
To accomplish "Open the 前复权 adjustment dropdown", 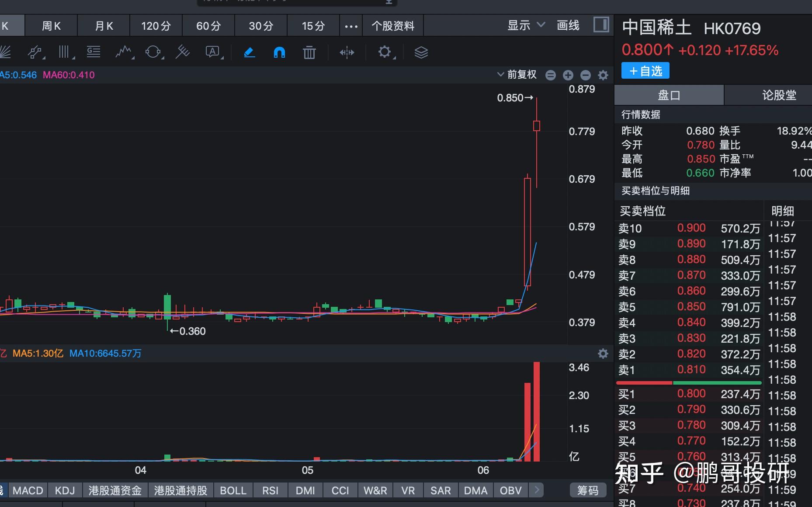I will point(517,74).
